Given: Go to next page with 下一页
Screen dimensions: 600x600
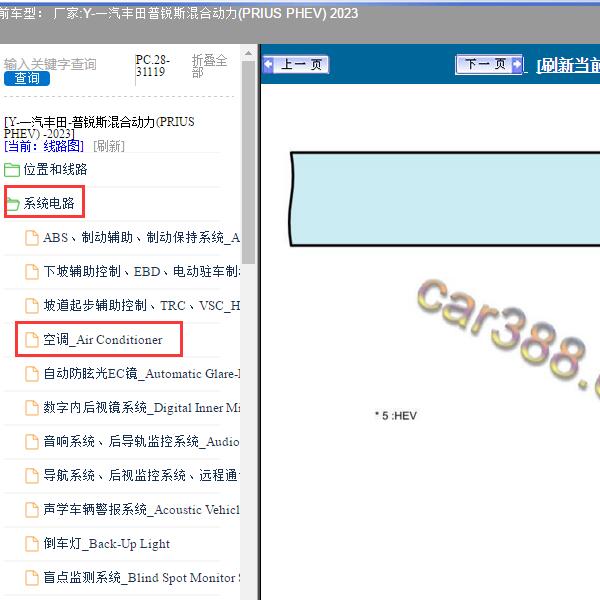Looking at the screenshot, I should 489,64.
